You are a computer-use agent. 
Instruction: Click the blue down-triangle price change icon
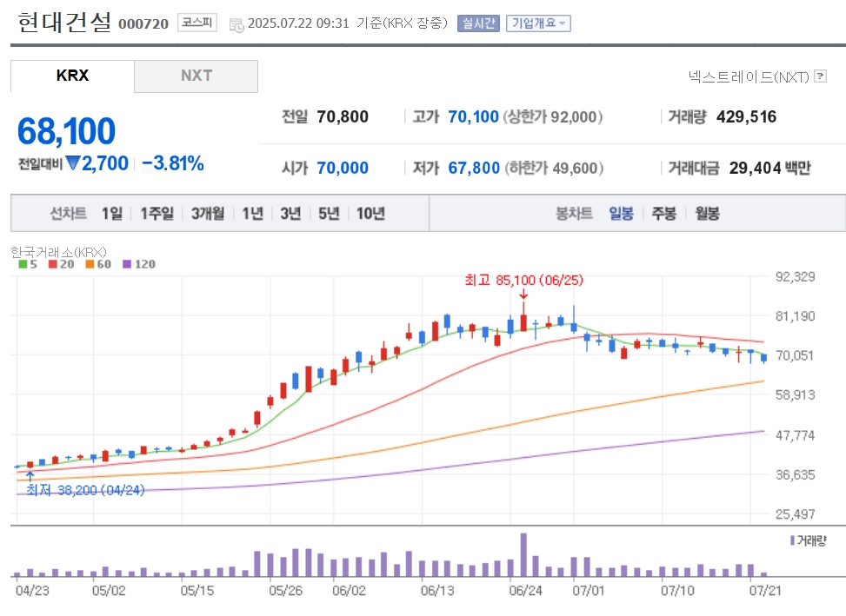[x=72, y=163]
